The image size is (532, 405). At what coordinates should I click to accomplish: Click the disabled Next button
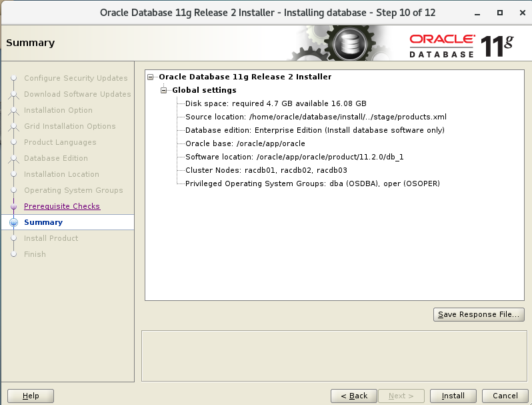point(401,396)
